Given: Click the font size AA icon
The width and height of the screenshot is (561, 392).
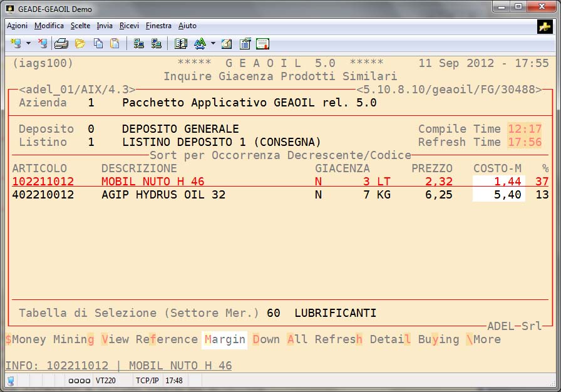Looking at the screenshot, I should click(200, 43).
